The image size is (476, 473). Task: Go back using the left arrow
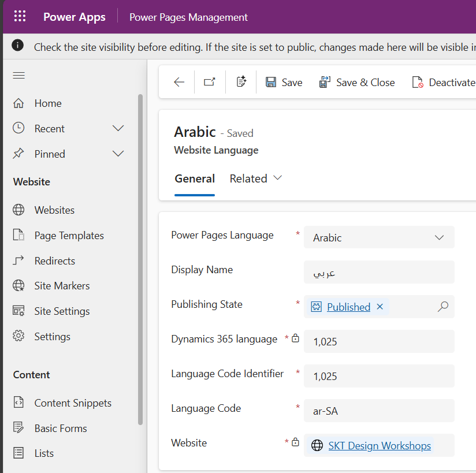[x=179, y=83]
